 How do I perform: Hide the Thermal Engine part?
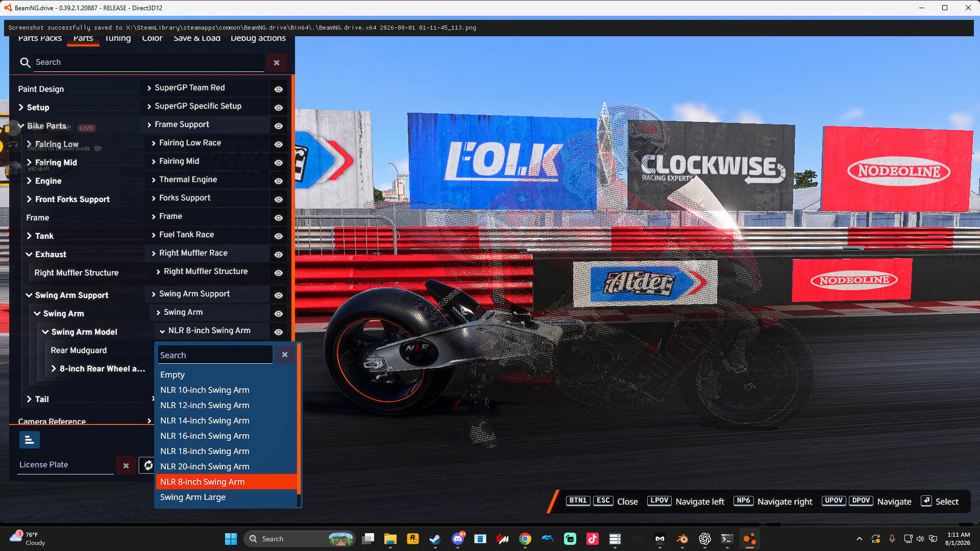coord(278,181)
